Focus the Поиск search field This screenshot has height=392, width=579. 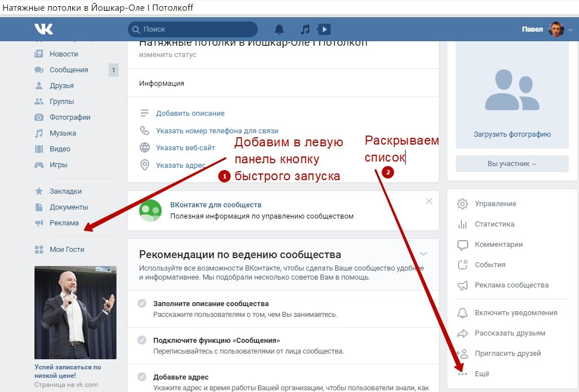point(193,29)
